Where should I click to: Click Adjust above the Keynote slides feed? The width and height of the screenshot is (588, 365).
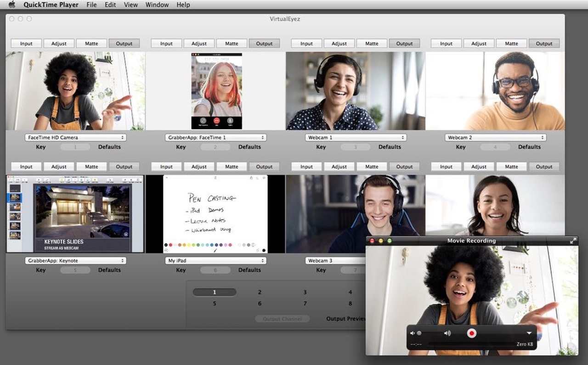[x=59, y=167]
